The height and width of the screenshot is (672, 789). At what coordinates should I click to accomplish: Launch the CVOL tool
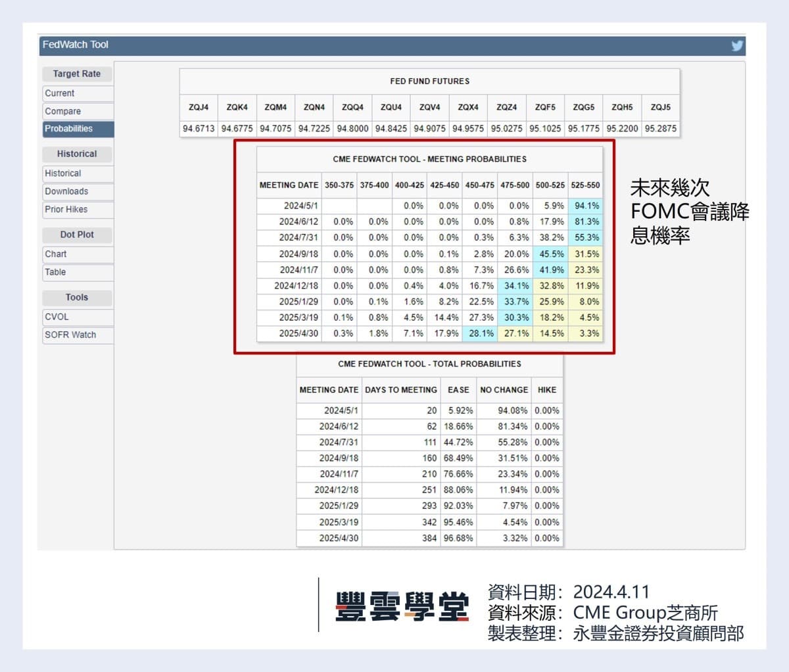point(57,317)
